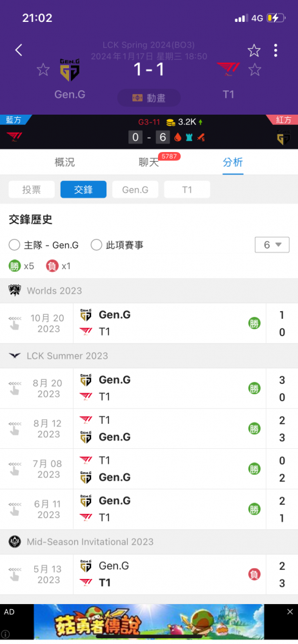Tap the T1 logo in header
Screen dimensions: 298x644
[228, 70]
